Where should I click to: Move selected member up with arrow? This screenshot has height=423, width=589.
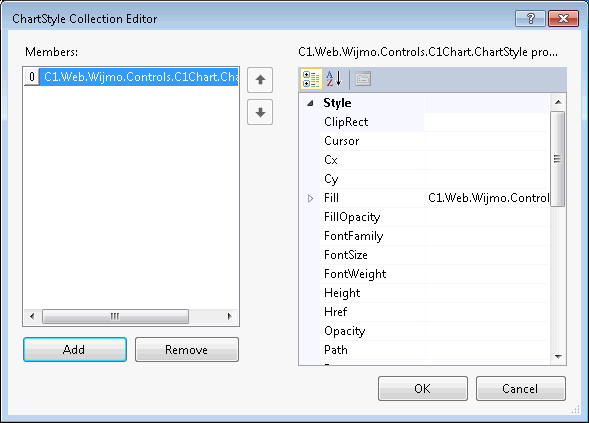(260, 80)
